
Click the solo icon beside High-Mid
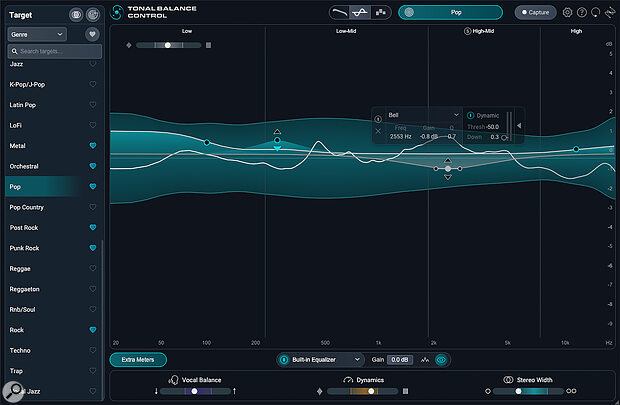(467, 31)
